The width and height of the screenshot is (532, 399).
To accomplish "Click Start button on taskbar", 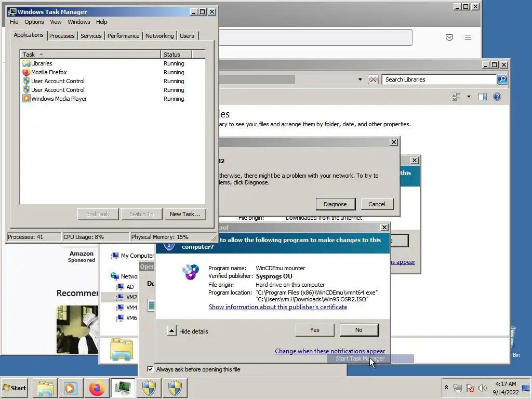I will [15, 388].
